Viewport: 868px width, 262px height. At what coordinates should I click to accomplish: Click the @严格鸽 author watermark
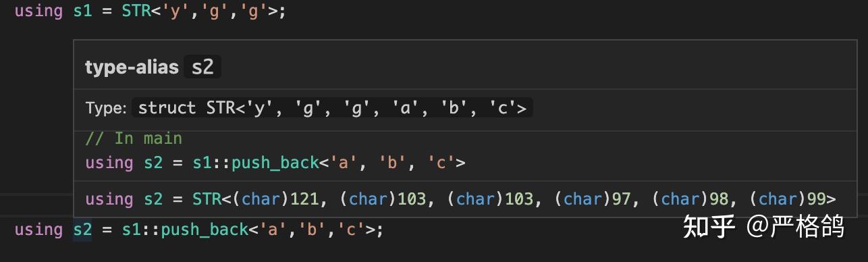796,227
